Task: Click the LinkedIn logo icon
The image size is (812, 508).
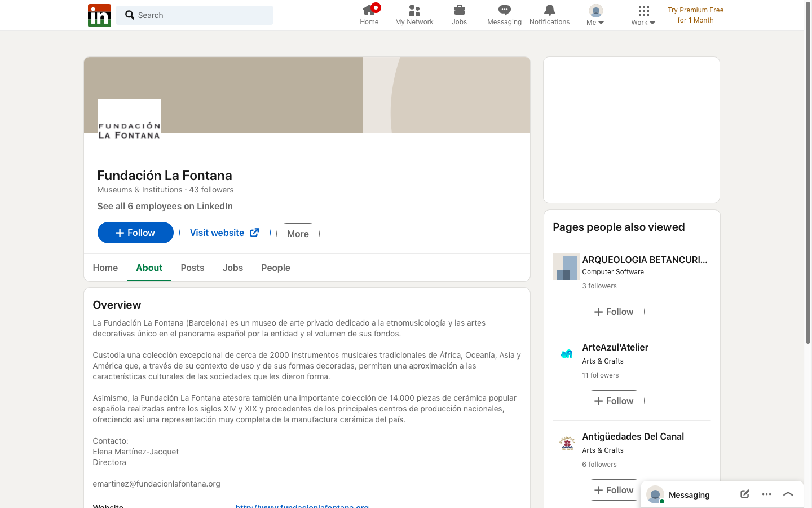Action: click(99, 15)
